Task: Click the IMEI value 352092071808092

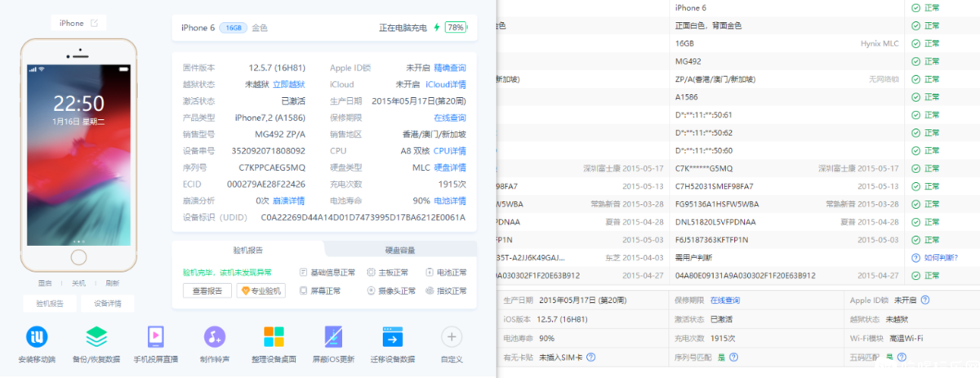Action: [269, 151]
